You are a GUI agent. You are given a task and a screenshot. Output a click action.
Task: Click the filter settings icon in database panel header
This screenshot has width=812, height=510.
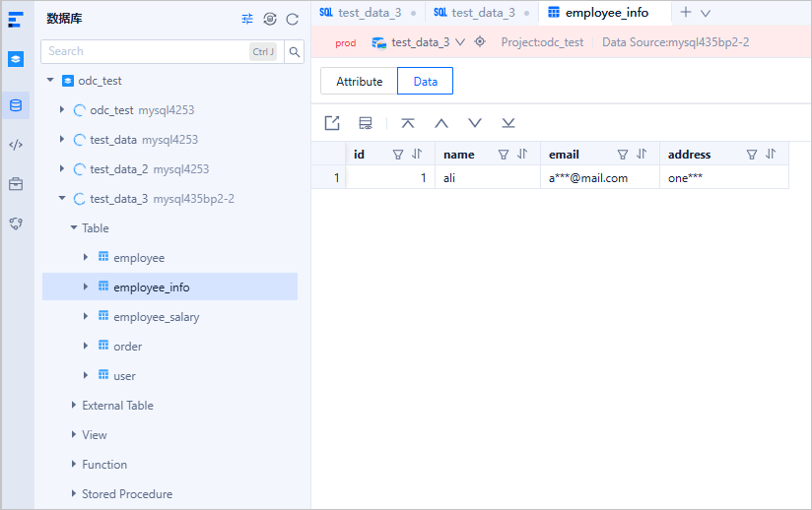[247, 19]
